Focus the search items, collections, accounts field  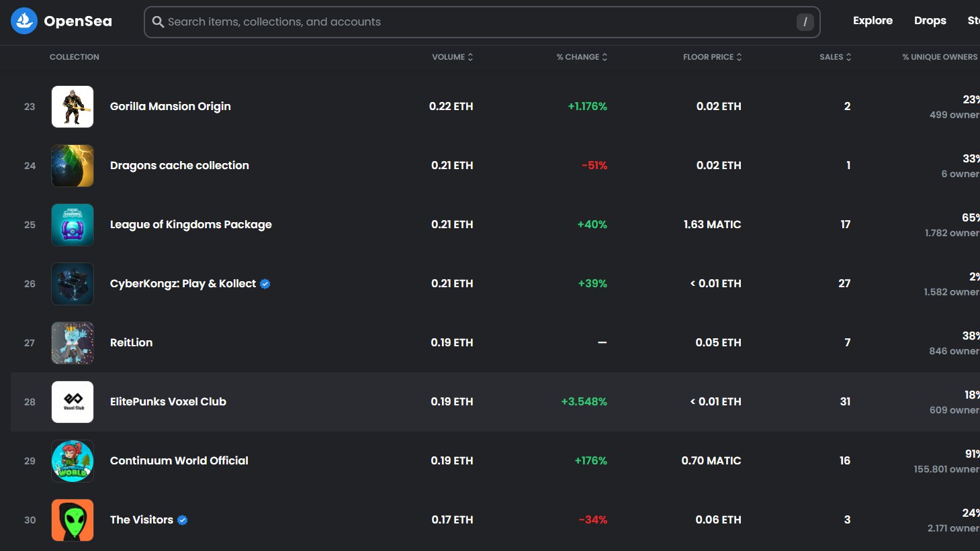point(482,22)
